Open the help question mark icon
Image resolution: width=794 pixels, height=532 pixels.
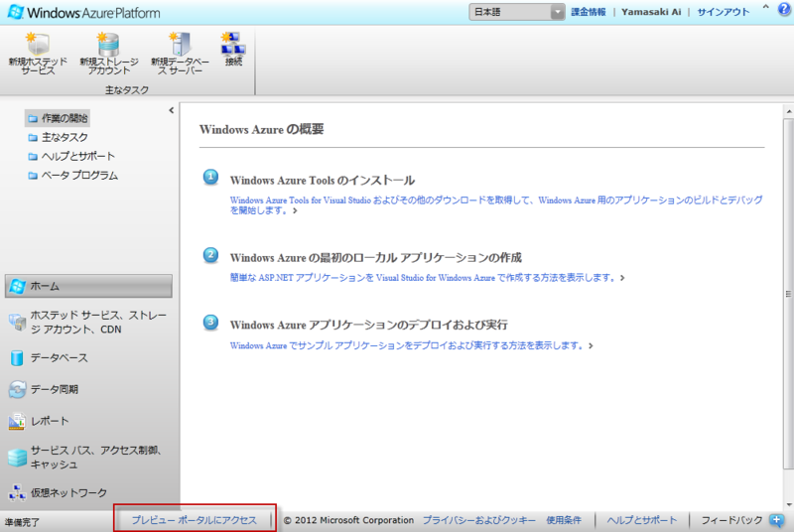coord(784,10)
